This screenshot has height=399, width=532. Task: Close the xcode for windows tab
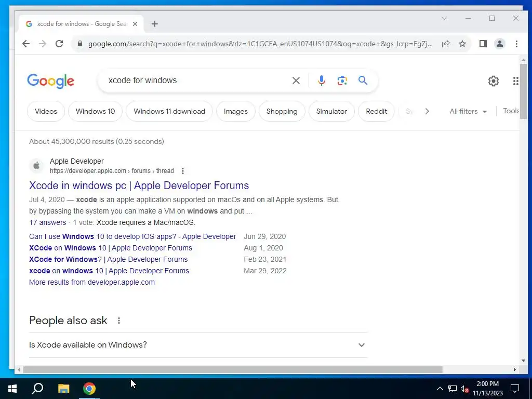click(x=135, y=24)
